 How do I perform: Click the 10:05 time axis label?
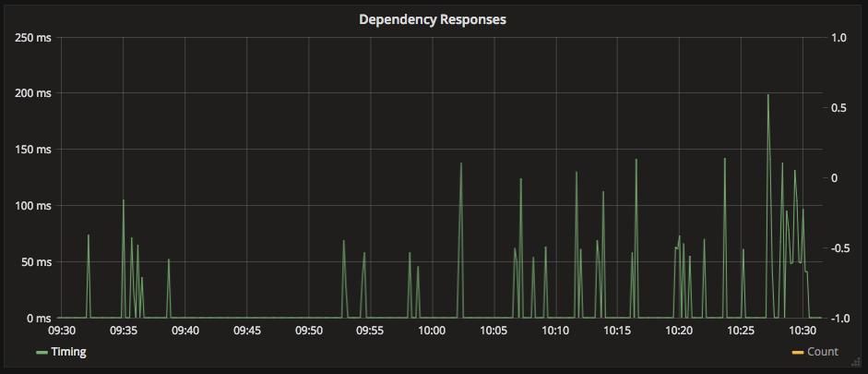point(493,332)
